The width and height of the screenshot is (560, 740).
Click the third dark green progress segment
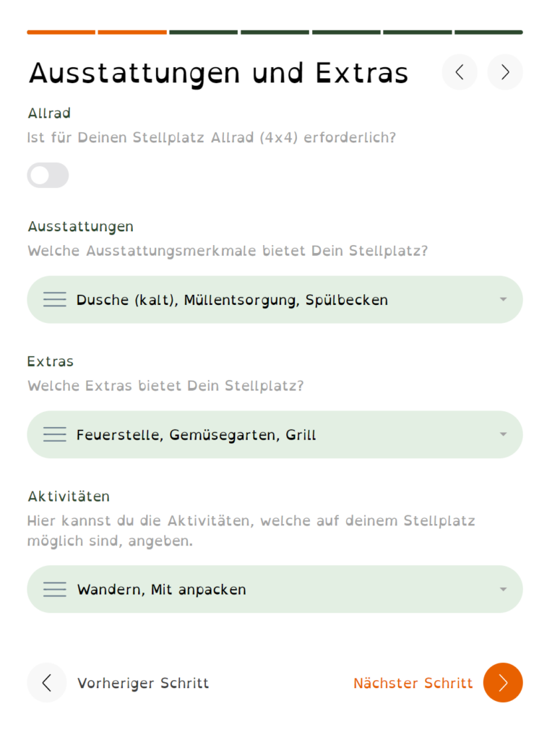[x=203, y=32]
